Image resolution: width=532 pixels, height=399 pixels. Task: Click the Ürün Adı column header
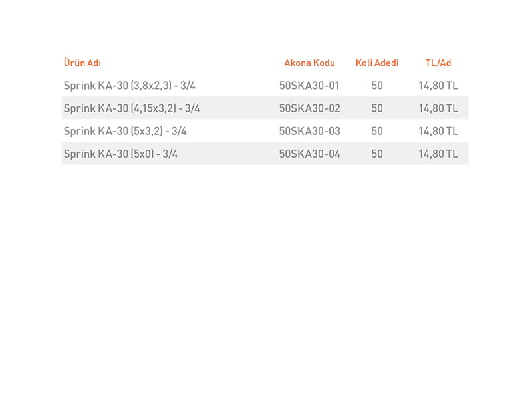coord(82,63)
